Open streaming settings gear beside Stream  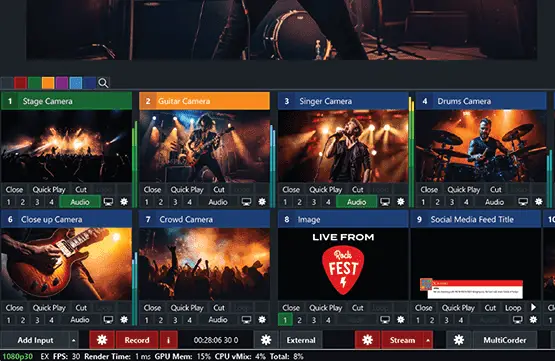367,340
